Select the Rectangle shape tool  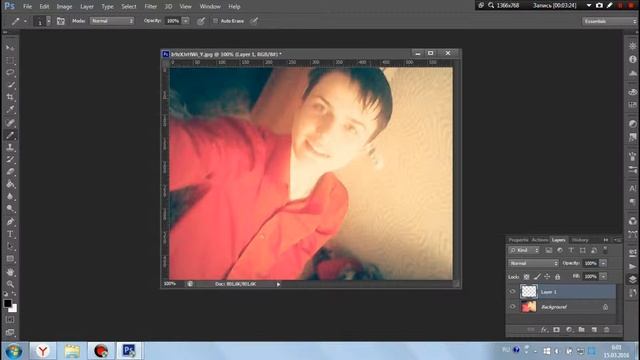[10, 259]
